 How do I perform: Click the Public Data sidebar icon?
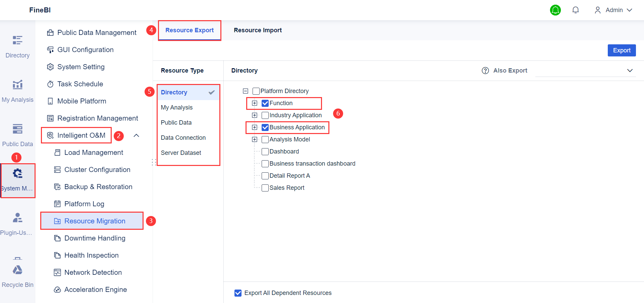click(17, 129)
